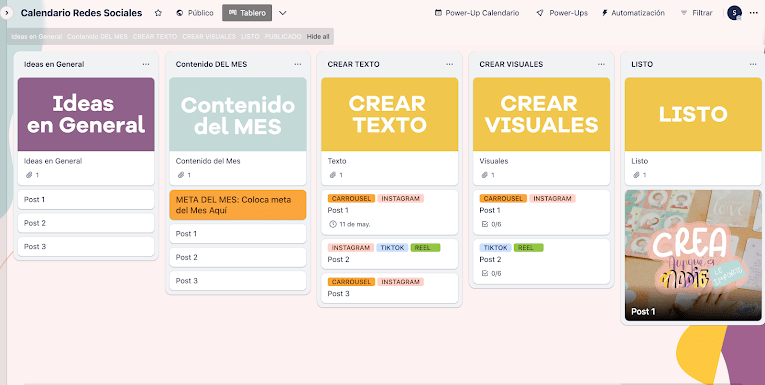Image resolution: width=765 pixels, height=385 pixels.
Task: Click TIKTOK label on CREAR TEXTO Post 2
Action: [x=392, y=248]
